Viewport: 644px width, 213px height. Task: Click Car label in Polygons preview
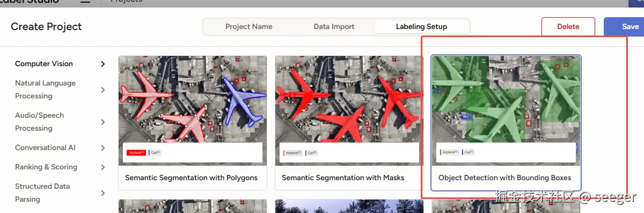155,153
